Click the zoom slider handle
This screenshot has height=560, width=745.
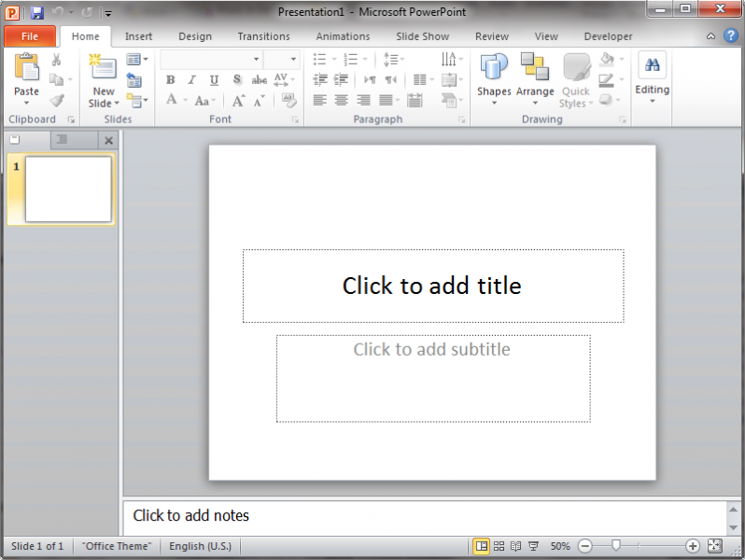(615, 546)
